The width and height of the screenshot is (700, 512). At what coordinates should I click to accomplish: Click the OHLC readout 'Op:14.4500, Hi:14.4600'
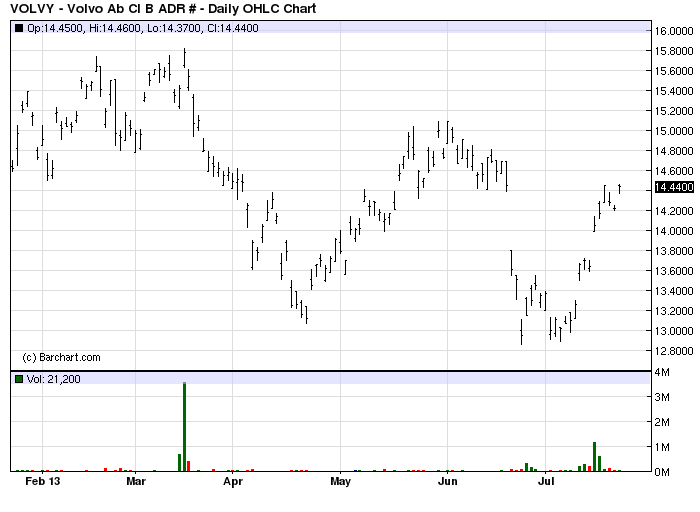click(x=85, y=28)
